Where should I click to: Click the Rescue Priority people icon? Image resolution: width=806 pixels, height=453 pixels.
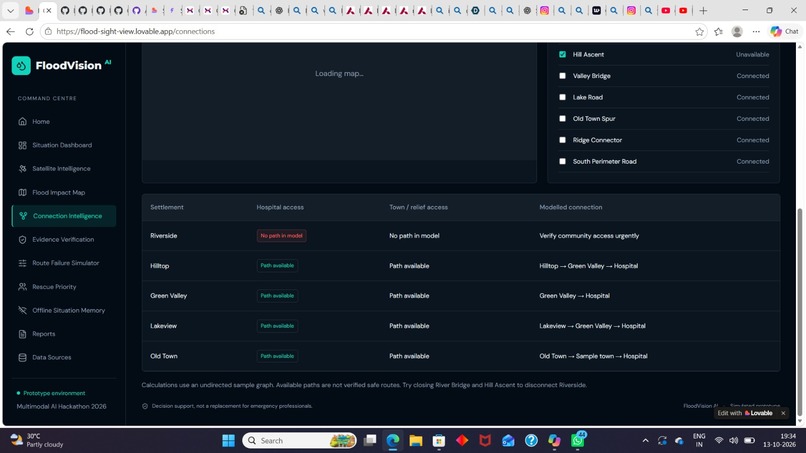click(23, 287)
